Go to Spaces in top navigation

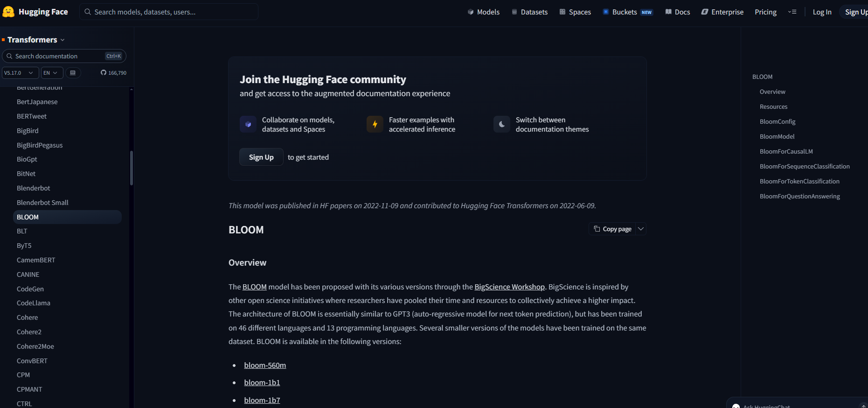point(575,12)
